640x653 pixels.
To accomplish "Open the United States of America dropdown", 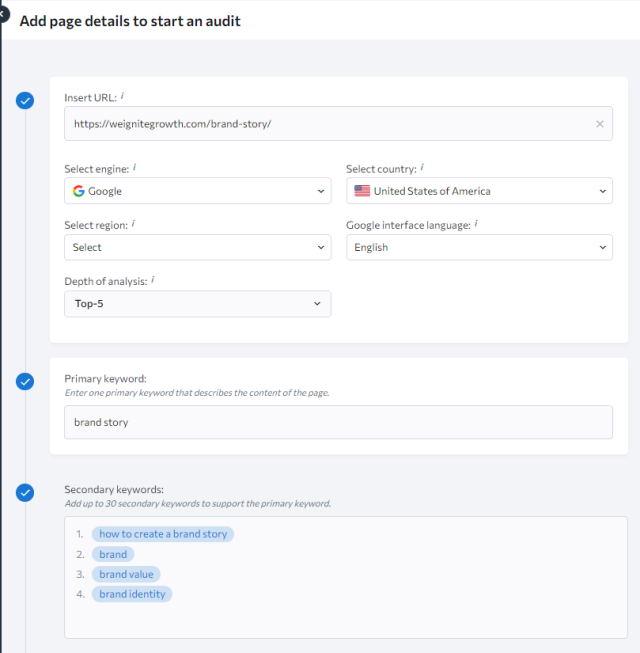I will tap(479, 191).
